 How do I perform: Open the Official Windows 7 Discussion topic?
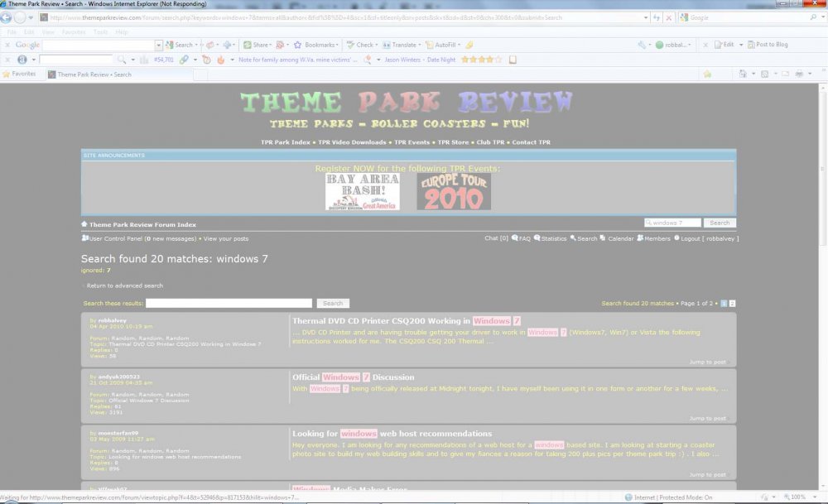coord(354,377)
